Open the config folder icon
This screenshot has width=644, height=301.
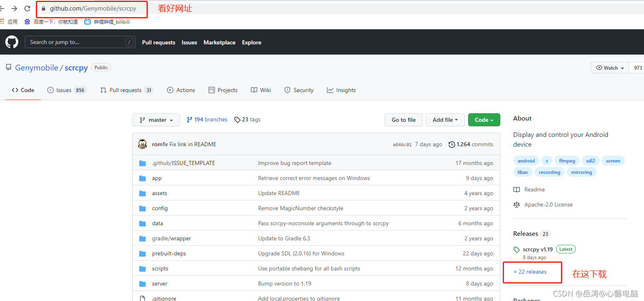click(142, 209)
